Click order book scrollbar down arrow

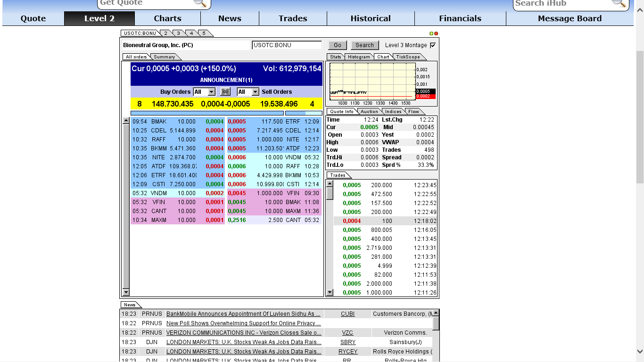(126, 292)
